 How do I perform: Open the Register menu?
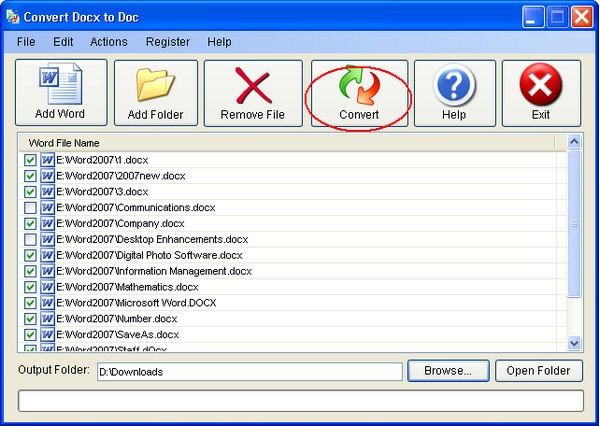(x=167, y=42)
